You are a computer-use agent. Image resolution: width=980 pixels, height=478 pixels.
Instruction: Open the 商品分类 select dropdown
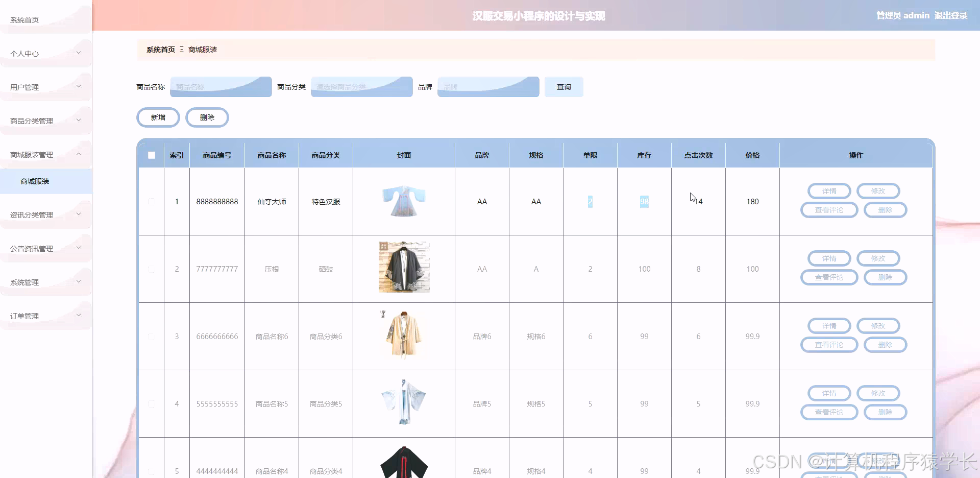[361, 87]
